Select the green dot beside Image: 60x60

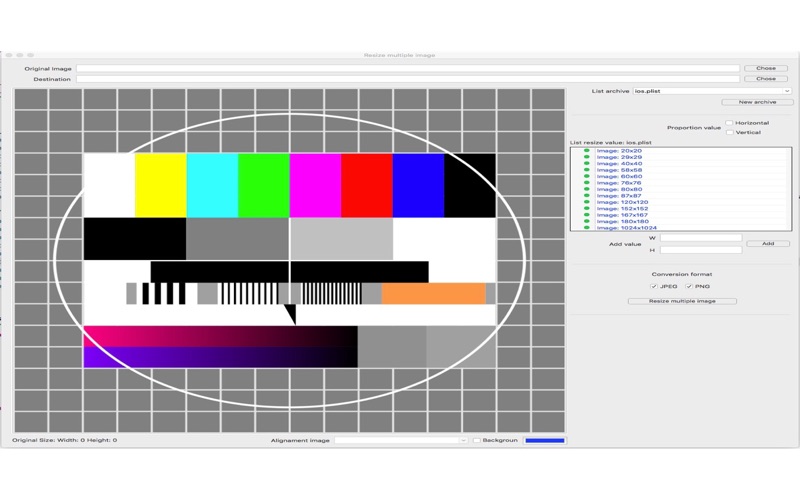click(586, 176)
